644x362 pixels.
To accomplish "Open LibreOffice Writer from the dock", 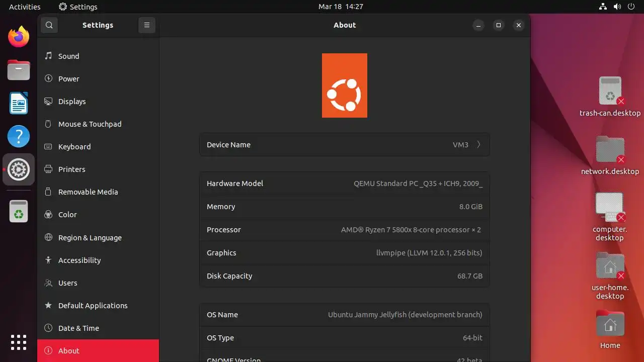I will [x=19, y=103].
